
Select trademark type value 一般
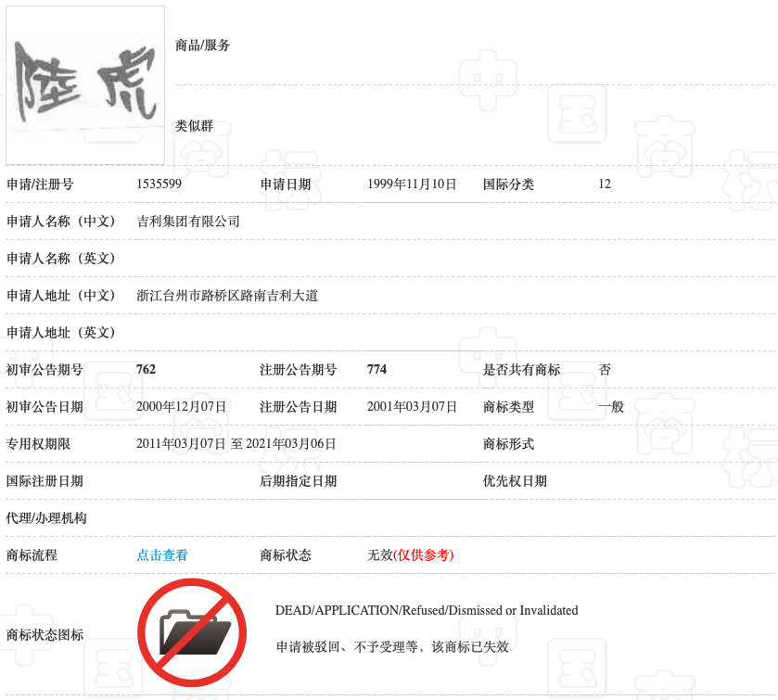tap(611, 407)
